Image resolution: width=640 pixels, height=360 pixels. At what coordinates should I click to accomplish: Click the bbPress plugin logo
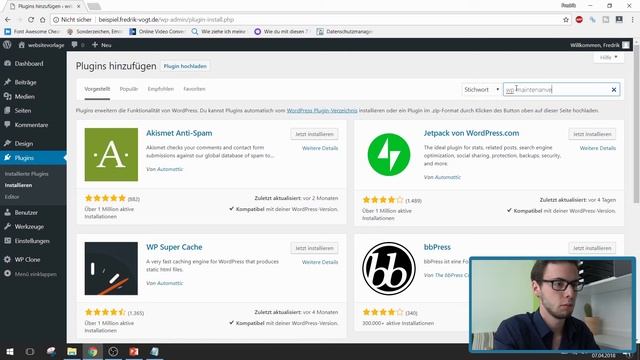pos(389,269)
